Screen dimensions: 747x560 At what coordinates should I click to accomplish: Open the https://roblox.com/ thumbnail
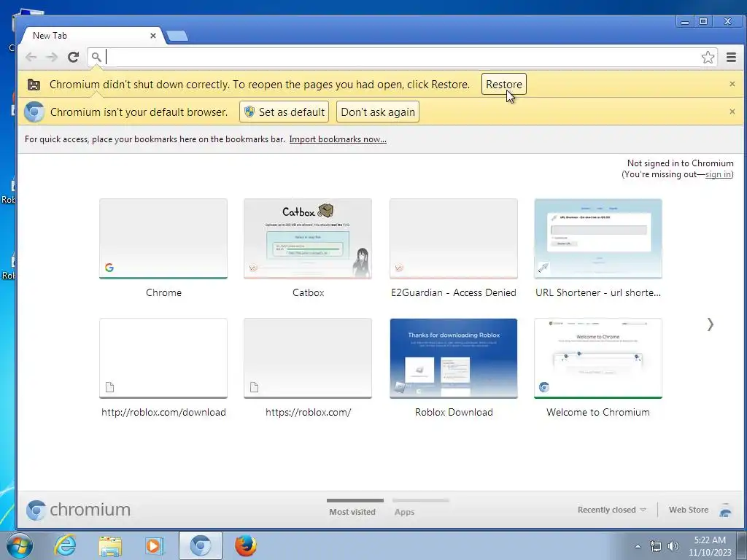(308, 358)
